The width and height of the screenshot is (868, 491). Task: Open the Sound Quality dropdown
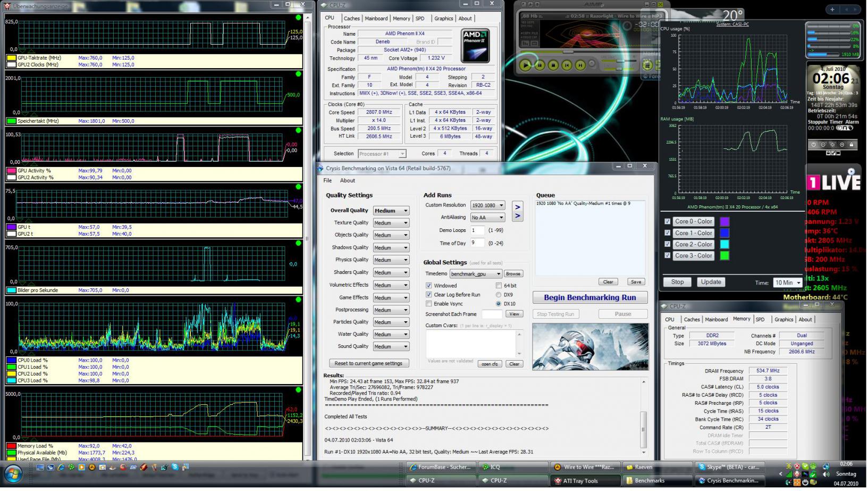[391, 347]
